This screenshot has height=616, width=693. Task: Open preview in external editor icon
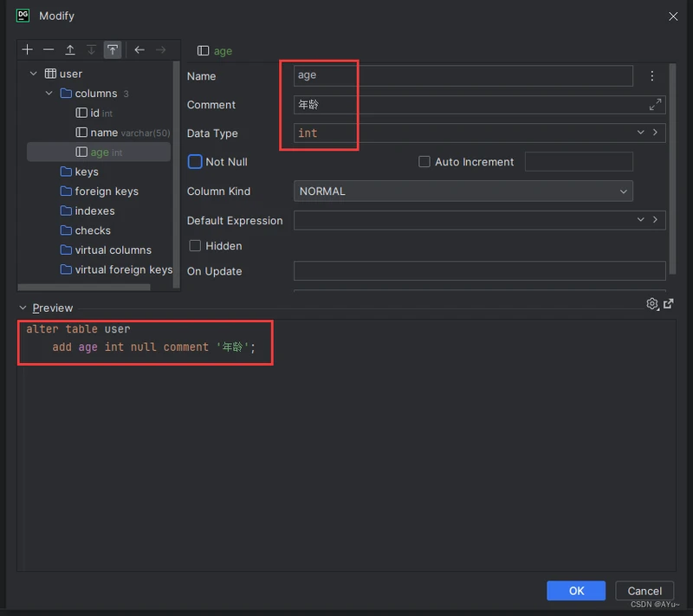(x=668, y=303)
